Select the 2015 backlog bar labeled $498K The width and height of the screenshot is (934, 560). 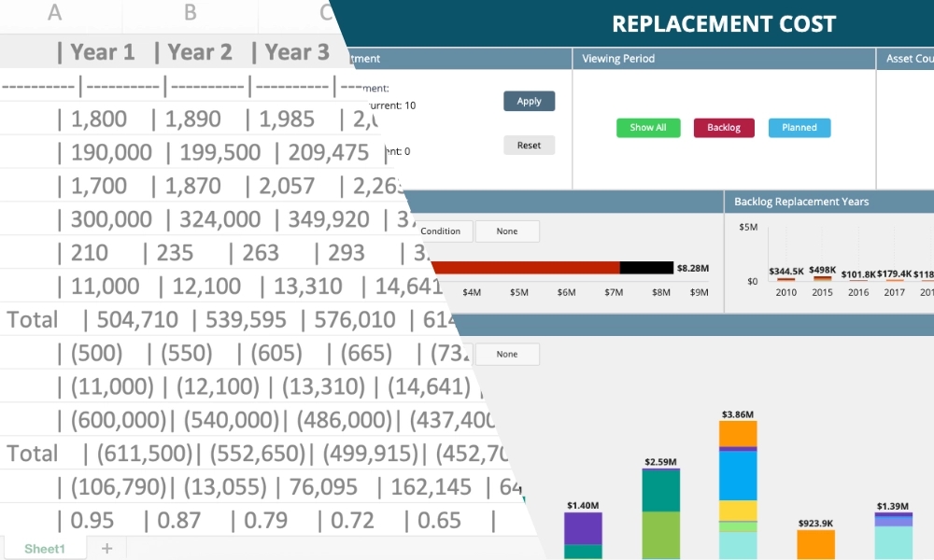coord(823,277)
